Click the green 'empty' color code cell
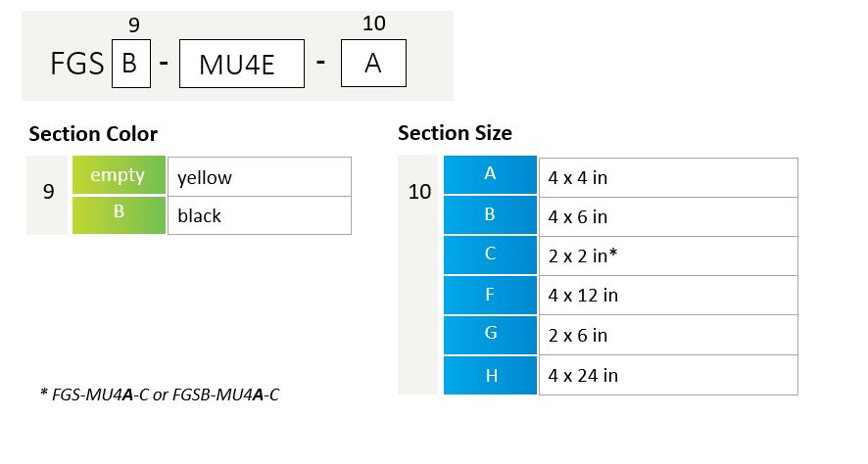868x464 pixels. click(119, 175)
